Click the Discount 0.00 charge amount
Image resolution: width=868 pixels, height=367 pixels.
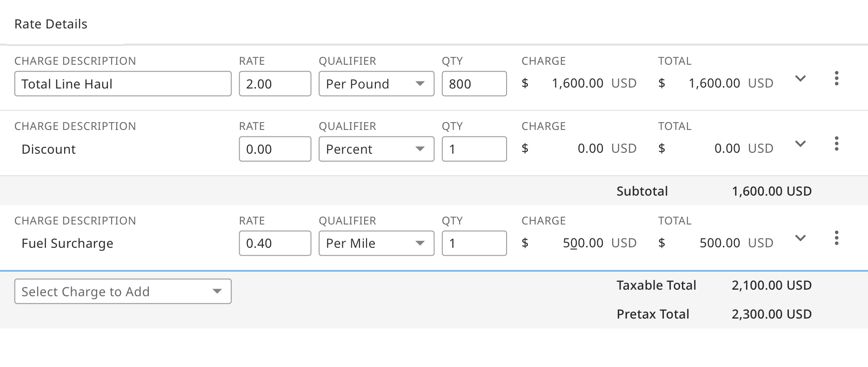[x=590, y=149]
